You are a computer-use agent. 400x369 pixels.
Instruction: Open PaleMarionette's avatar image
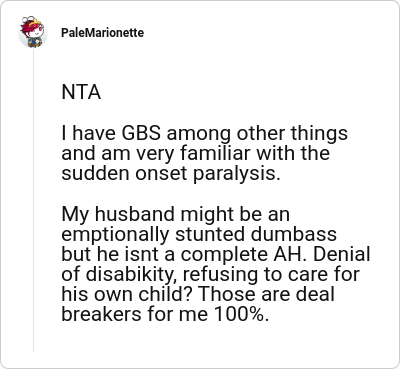pyautogui.click(x=32, y=32)
